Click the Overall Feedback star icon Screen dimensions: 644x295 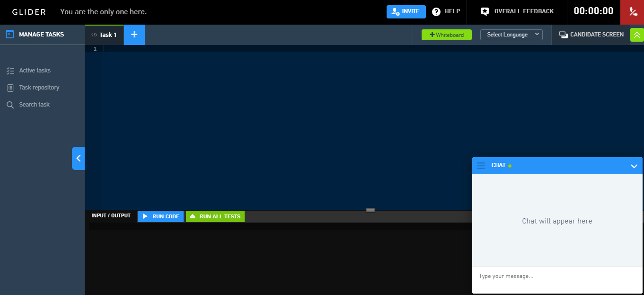pos(485,12)
